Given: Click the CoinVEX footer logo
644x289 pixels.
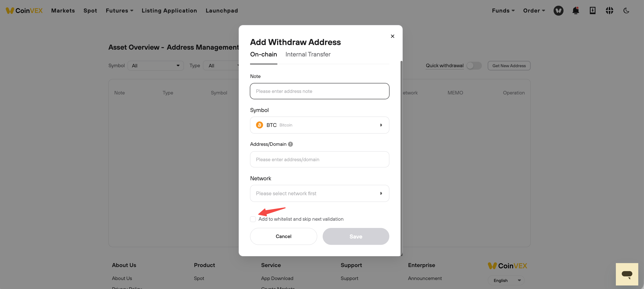Looking at the screenshot, I should click(507, 266).
